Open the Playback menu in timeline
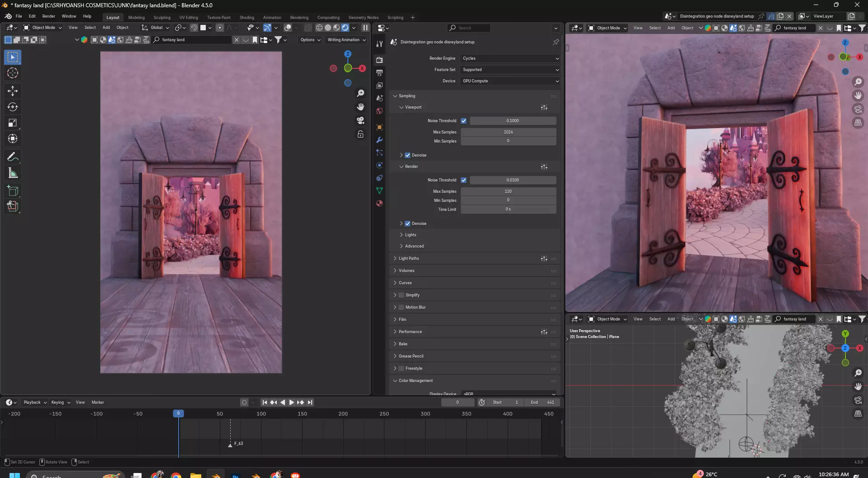 [x=35, y=402]
